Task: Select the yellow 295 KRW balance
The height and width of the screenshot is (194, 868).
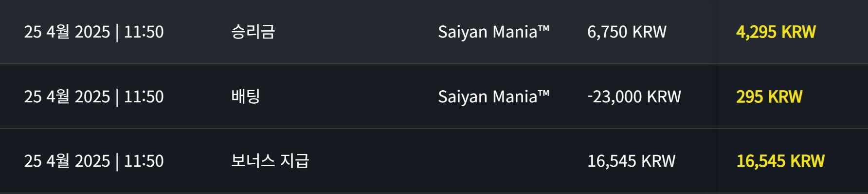Action: click(769, 97)
